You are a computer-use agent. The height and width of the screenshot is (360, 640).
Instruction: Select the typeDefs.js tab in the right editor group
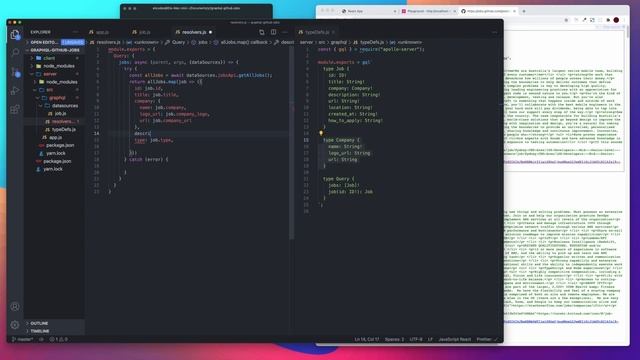[316, 32]
